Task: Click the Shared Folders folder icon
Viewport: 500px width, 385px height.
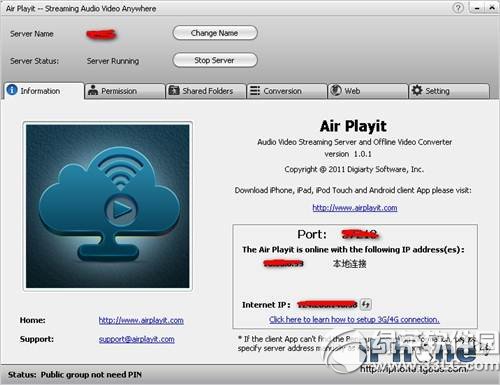Action: pos(174,90)
